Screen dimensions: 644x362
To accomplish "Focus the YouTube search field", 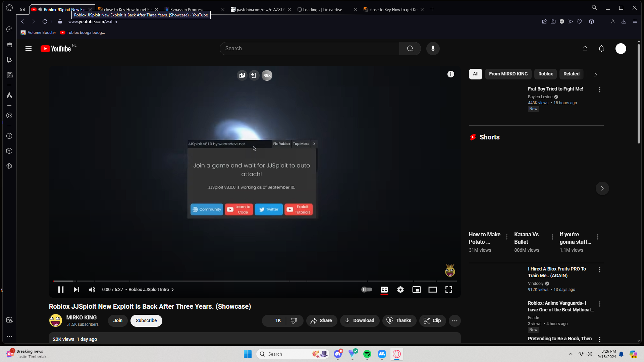I will point(310,49).
